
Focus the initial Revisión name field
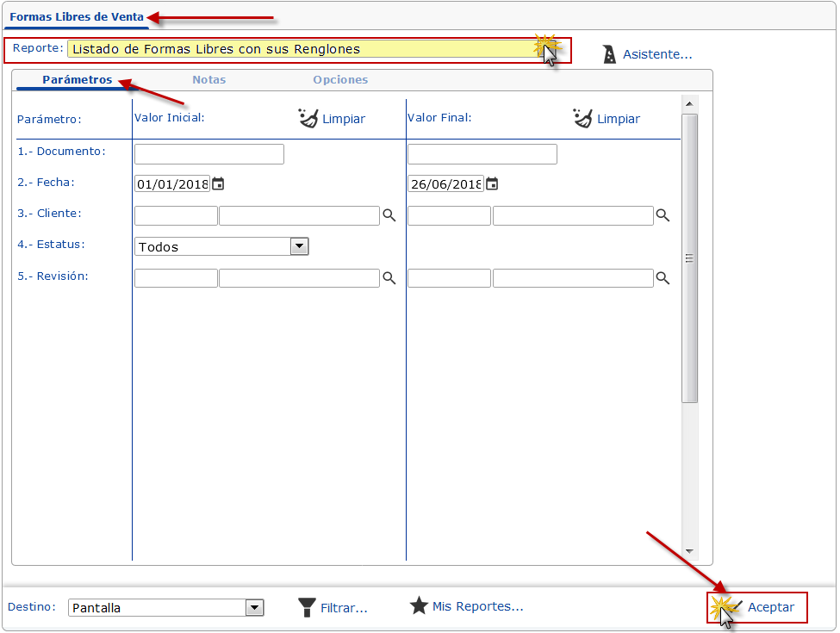[299, 278]
